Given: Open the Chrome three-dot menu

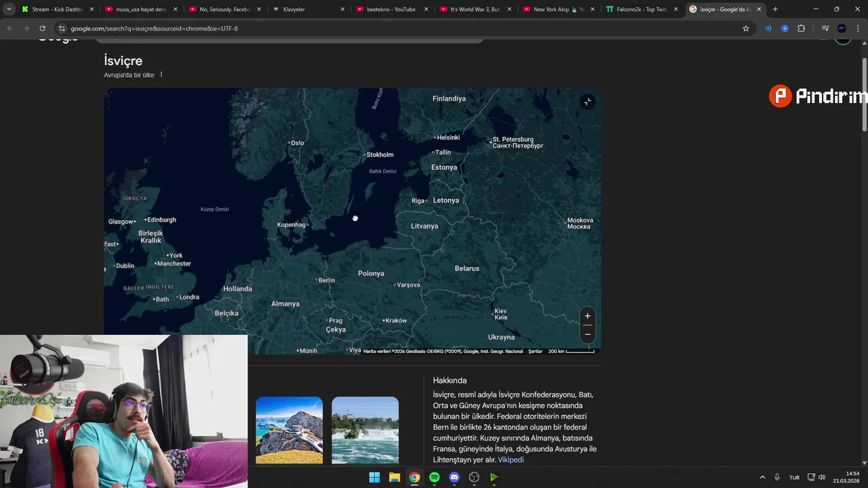Looking at the screenshot, I should [x=858, y=28].
